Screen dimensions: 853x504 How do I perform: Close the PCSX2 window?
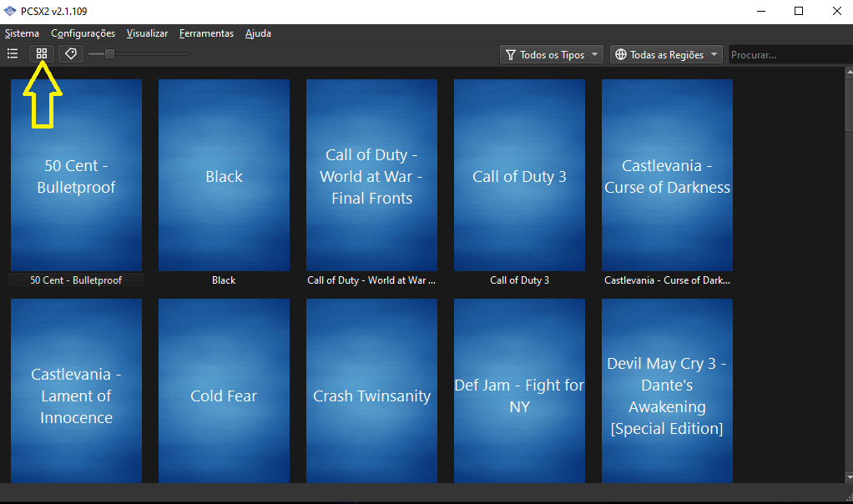(x=836, y=11)
